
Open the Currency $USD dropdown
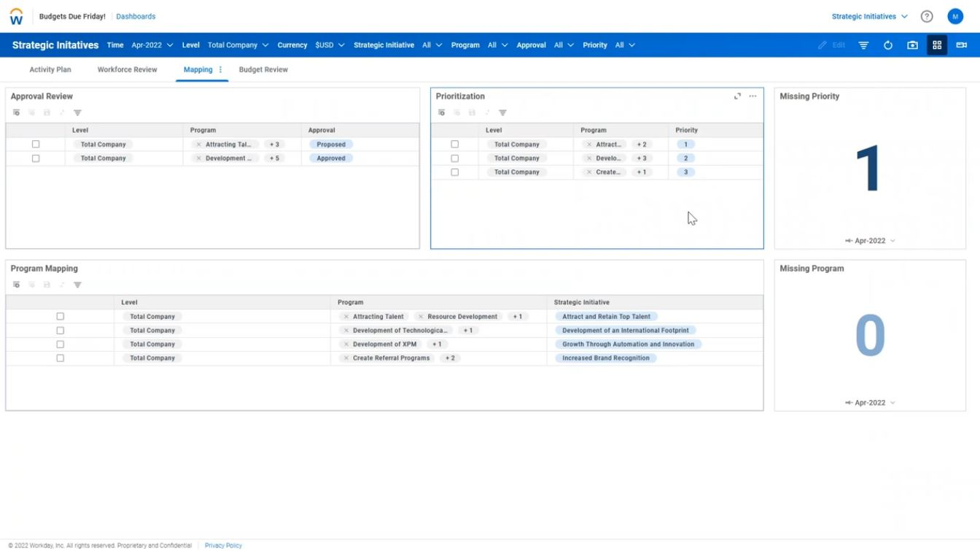pyautogui.click(x=328, y=45)
